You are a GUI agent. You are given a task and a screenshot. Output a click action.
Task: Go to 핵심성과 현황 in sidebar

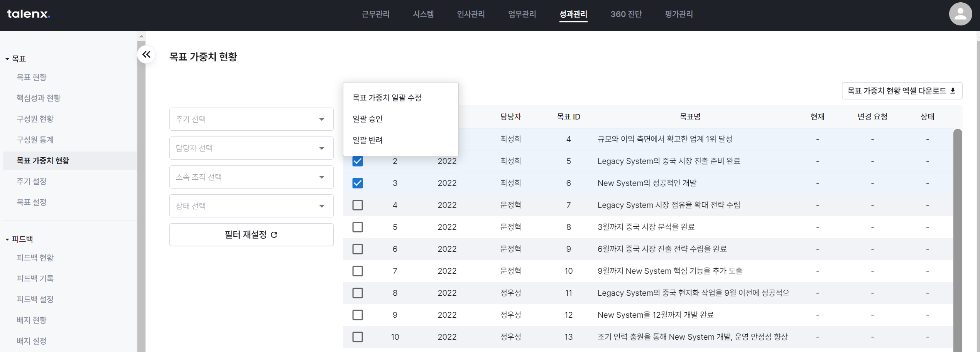click(39, 98)
